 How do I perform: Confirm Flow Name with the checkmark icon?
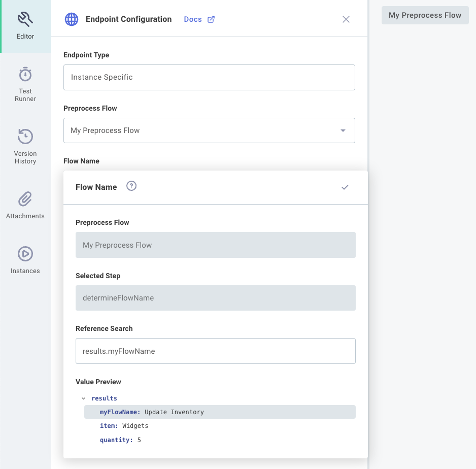(345, 187)
